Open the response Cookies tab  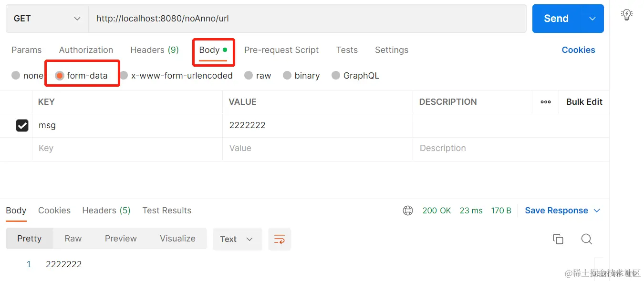tap(54, 211)
